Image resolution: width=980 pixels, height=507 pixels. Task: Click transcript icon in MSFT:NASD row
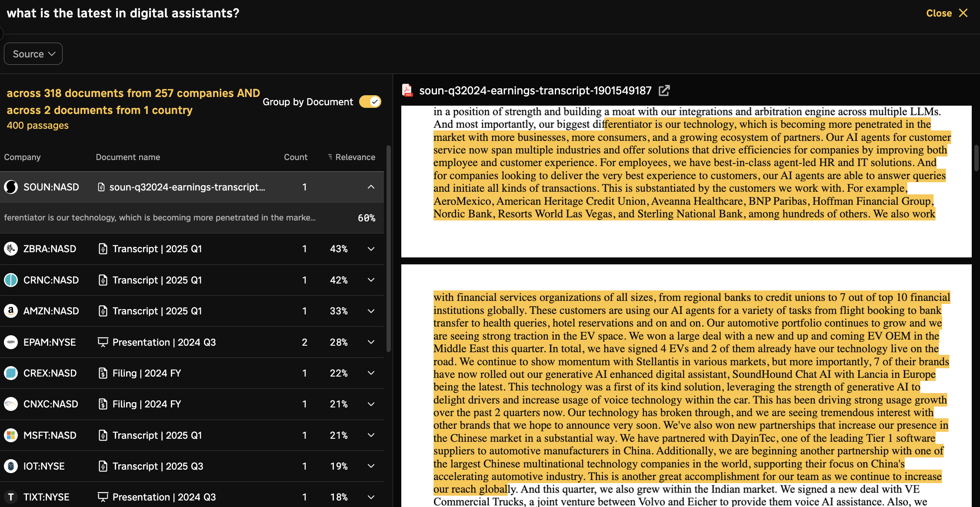[103, 435]
